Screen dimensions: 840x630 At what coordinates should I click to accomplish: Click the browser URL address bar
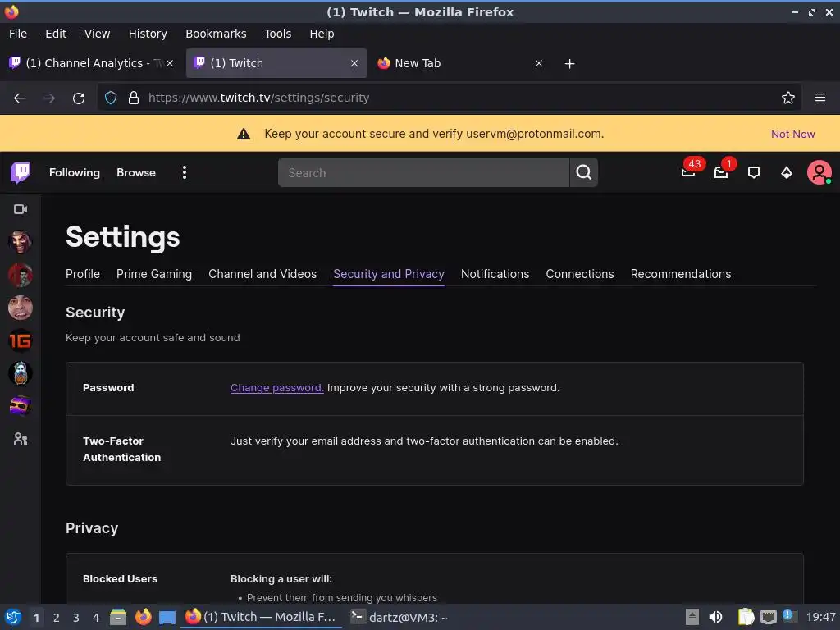tap(450, 98)
